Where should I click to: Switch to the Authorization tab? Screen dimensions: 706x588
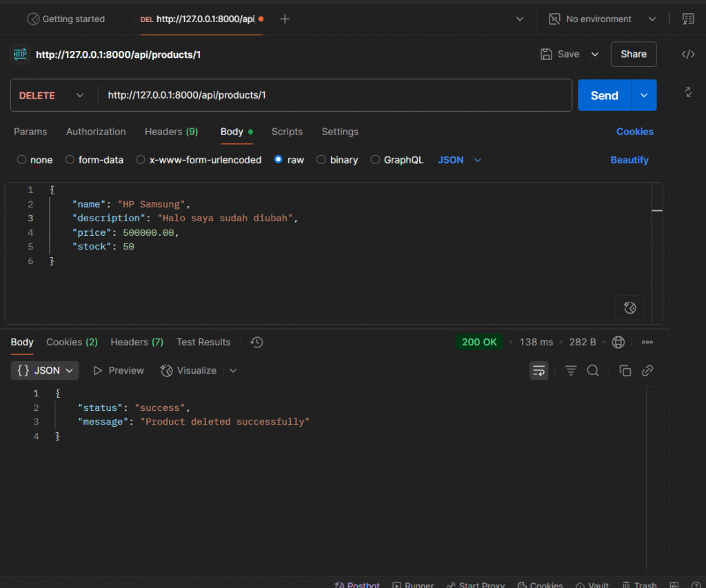96,132
